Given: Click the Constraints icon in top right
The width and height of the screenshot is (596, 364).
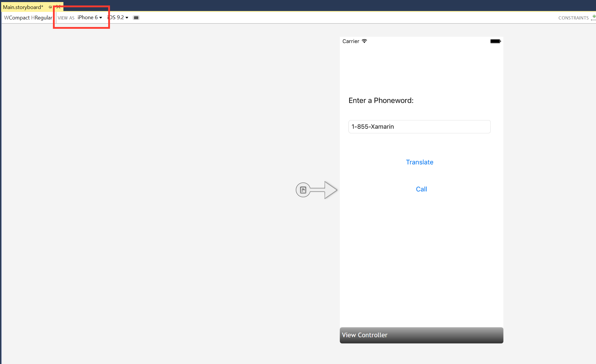Looking at the screenshot, I should pyautogui.click(x=593, y=17).
